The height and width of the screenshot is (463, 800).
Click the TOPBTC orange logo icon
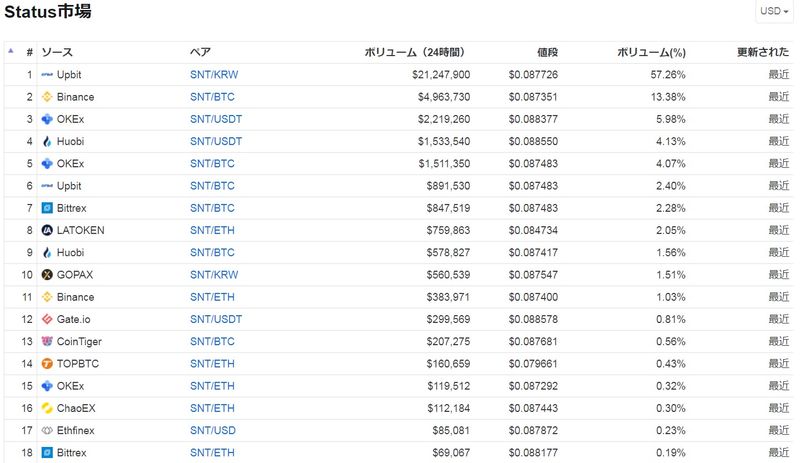pyautogui.click(x=47, y=364)
